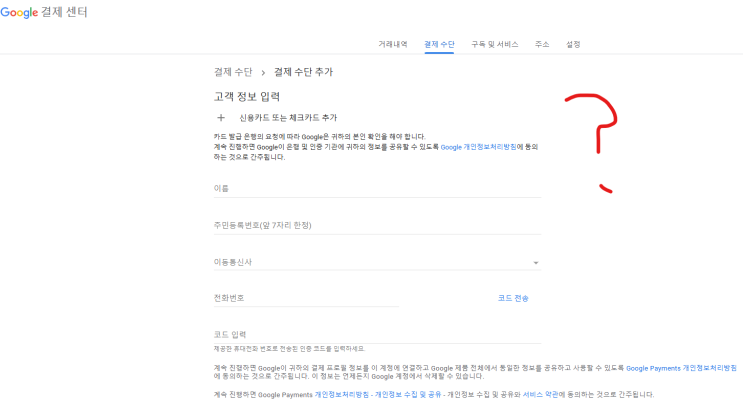Open the 서비스 약관 link
743x411 pixels.
tap(540, 394)
